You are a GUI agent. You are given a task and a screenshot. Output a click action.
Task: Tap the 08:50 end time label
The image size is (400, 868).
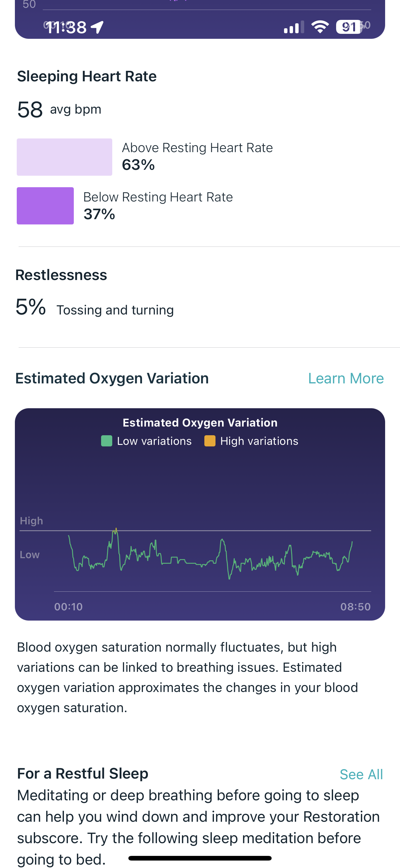point(355,607)
